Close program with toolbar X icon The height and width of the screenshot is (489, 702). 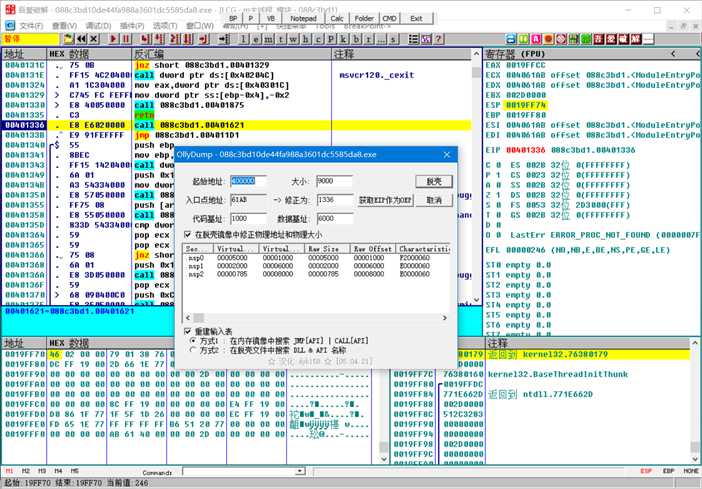[94, 39]
